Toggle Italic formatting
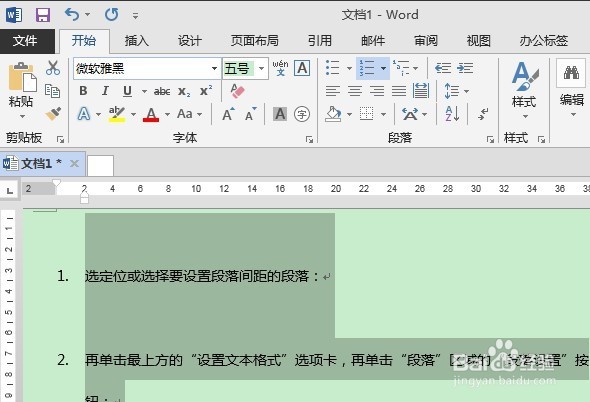The image size is (590, 402). tap(105, 91)
